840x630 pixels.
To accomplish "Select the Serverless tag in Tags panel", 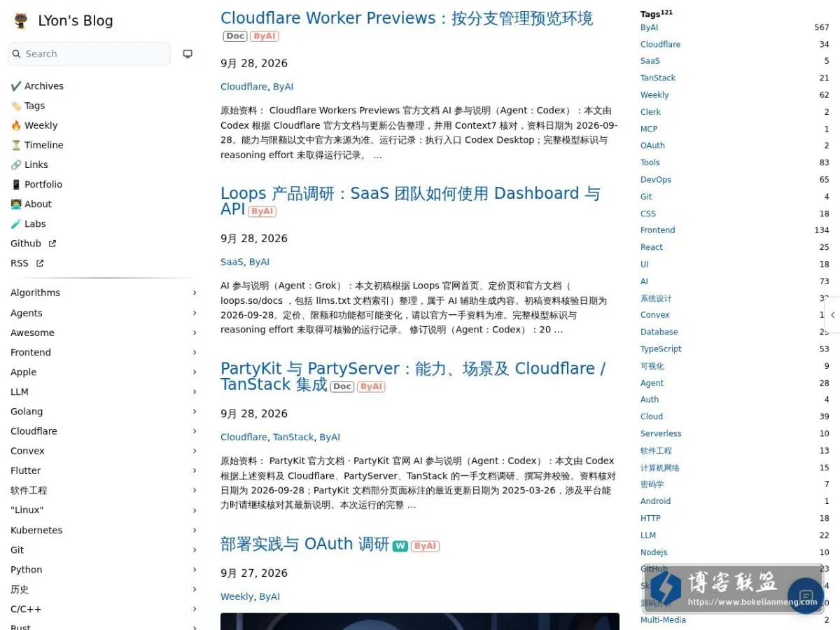I will point(661,433).
